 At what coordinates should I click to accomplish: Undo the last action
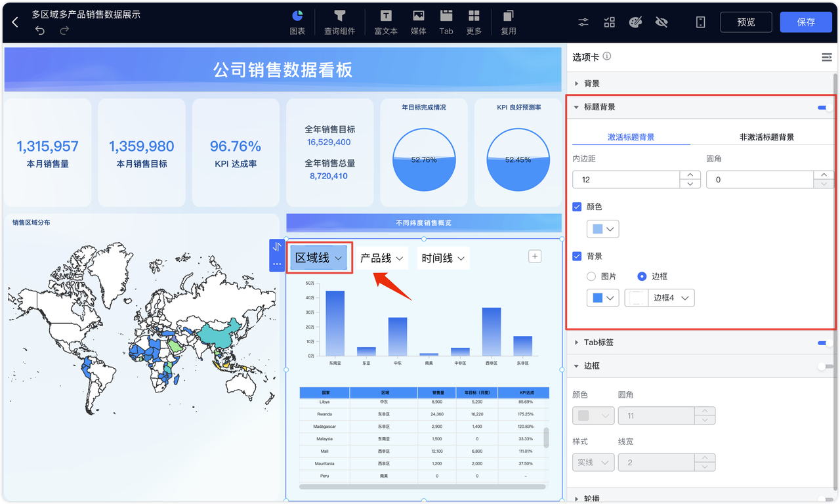(x=40, y=31)
